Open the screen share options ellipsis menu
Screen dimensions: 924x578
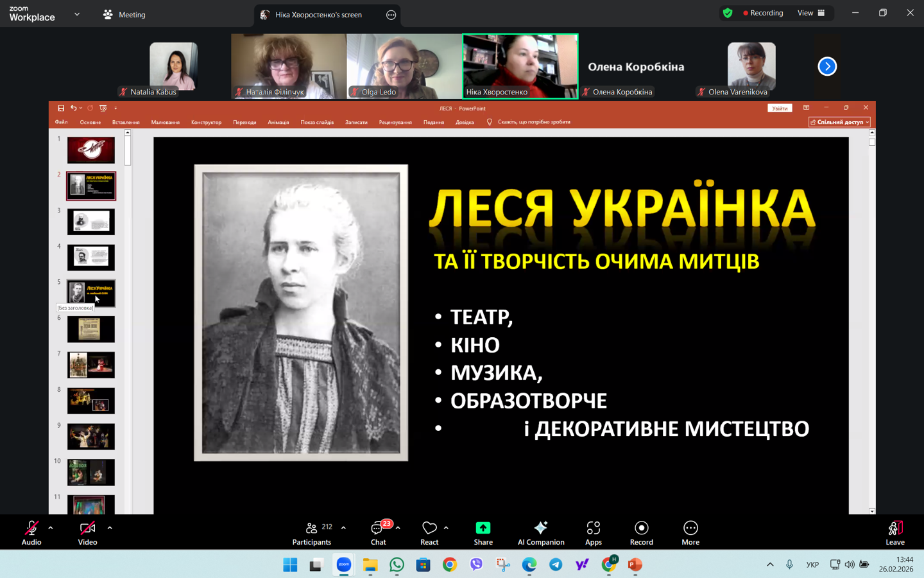pos(391,15)
